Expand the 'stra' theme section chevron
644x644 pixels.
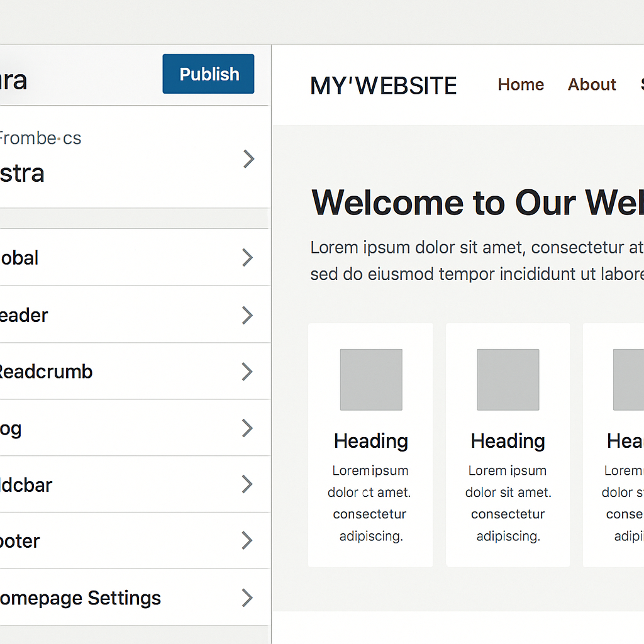tap(249, 159)
